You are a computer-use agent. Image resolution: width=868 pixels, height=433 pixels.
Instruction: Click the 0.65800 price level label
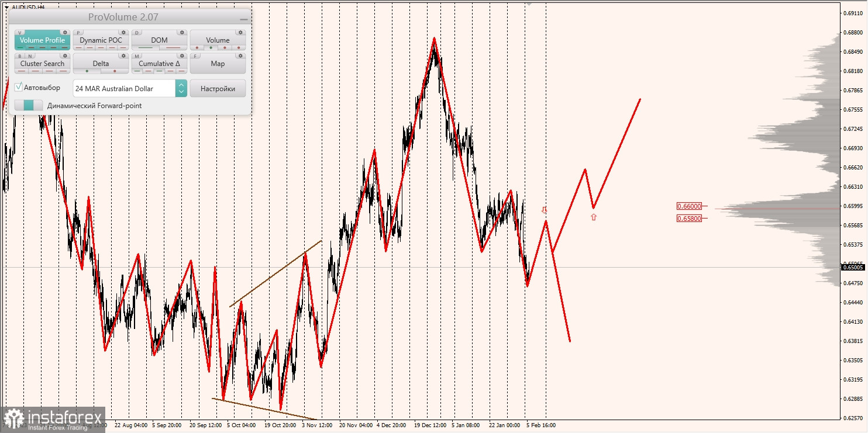pos(689,218)
